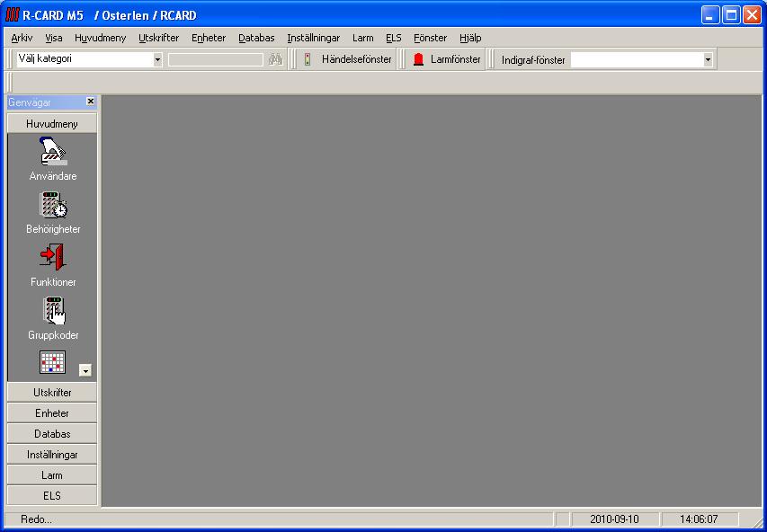Viewport: 767px width, 532px height.
Task: Open the Hjälp menu
Action: coord(470,38)
